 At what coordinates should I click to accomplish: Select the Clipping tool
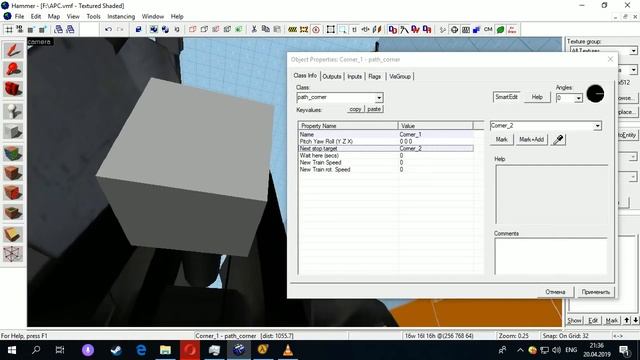(x=13, y=234)
